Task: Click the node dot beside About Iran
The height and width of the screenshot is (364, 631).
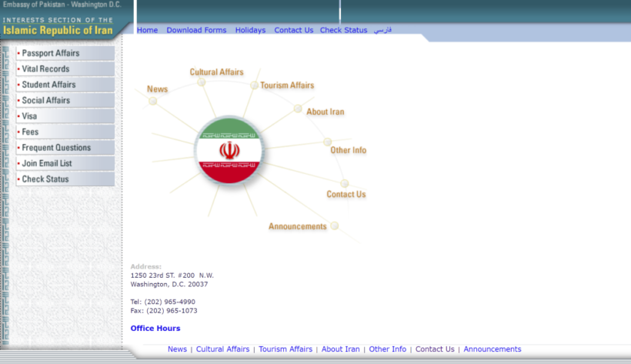Action: pyautogui.click(x=297, y=109)
